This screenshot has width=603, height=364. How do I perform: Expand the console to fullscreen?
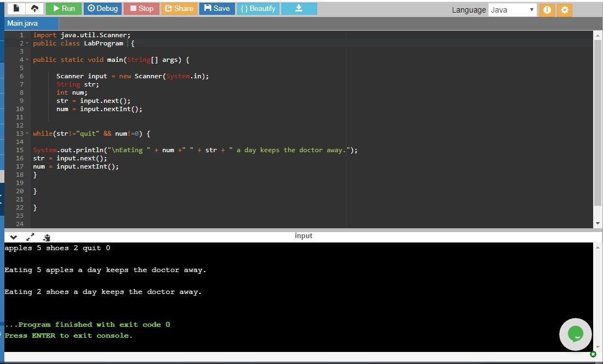tap(30, 237)
